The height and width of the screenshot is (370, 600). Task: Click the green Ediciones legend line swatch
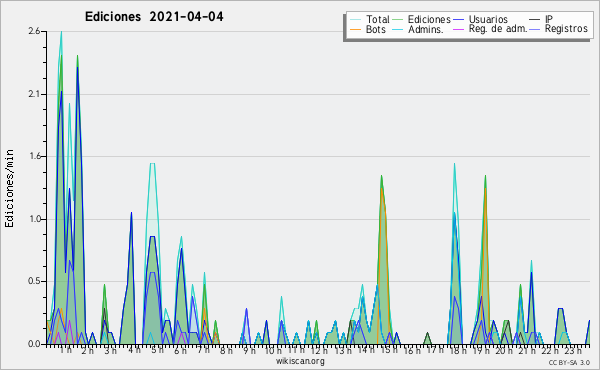point(398,20)
